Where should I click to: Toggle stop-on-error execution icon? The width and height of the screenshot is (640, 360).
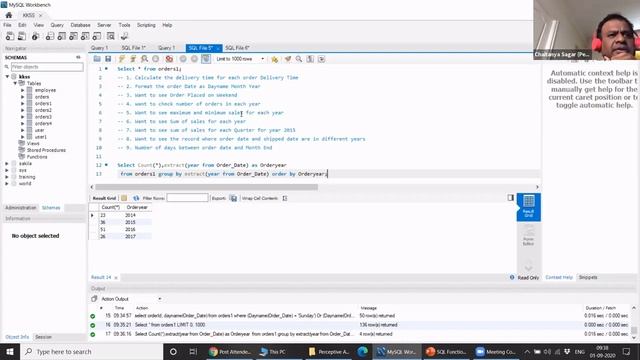(169, 59)
